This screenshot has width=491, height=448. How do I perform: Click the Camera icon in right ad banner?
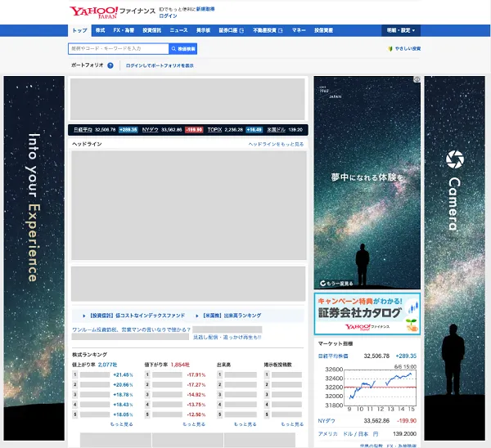click(x=454, y=158)
